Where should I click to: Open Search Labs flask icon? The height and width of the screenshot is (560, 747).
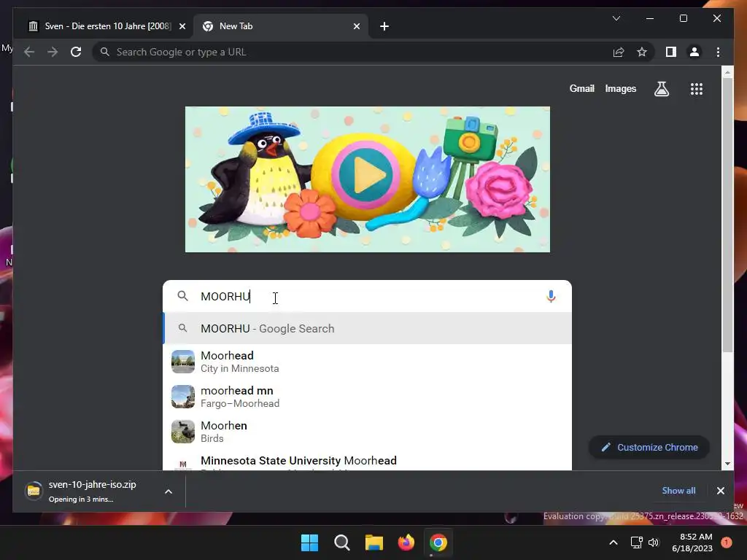coord(661,88)
